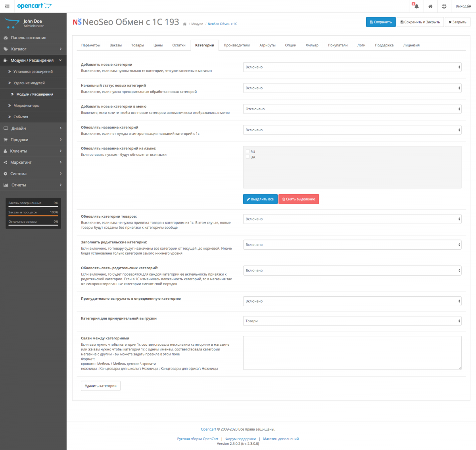The height and width of the screenshot is (450, 476).
Task: Click the tag icon beside Каталог
Action: pos(6,49)
